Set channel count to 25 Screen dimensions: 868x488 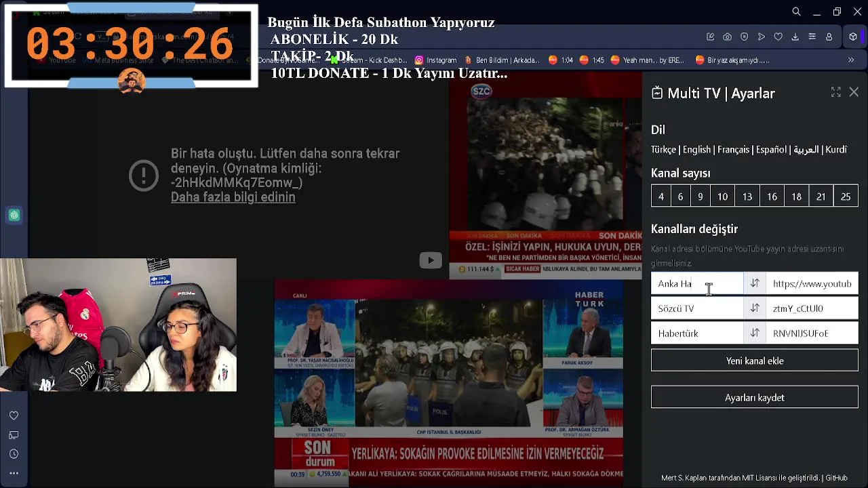846,197
